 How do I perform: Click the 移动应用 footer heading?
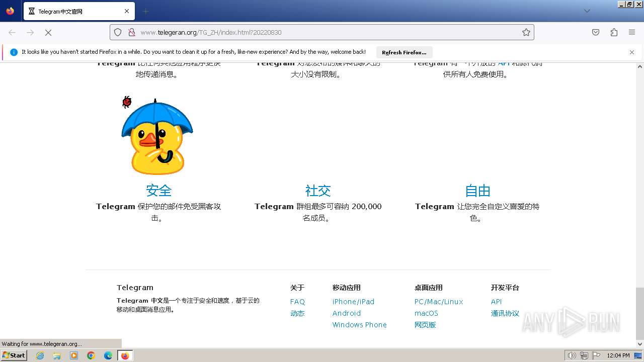point(347,288)
